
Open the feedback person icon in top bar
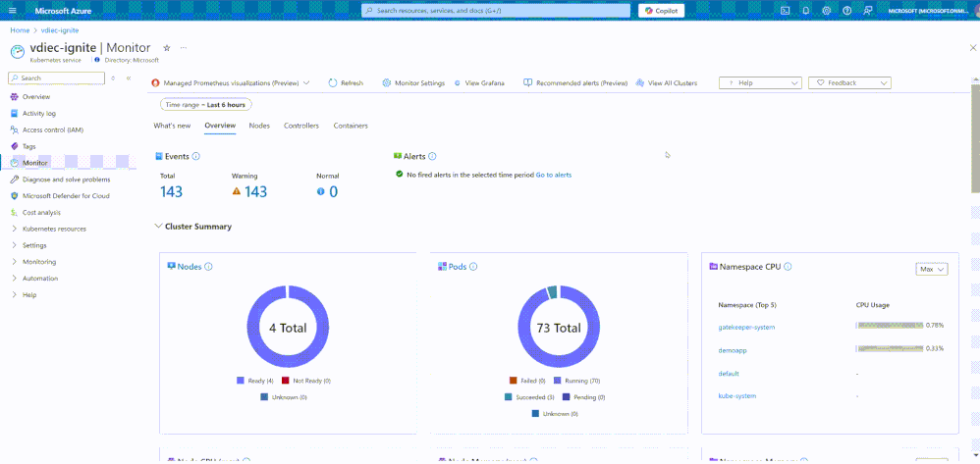(867, 11)
